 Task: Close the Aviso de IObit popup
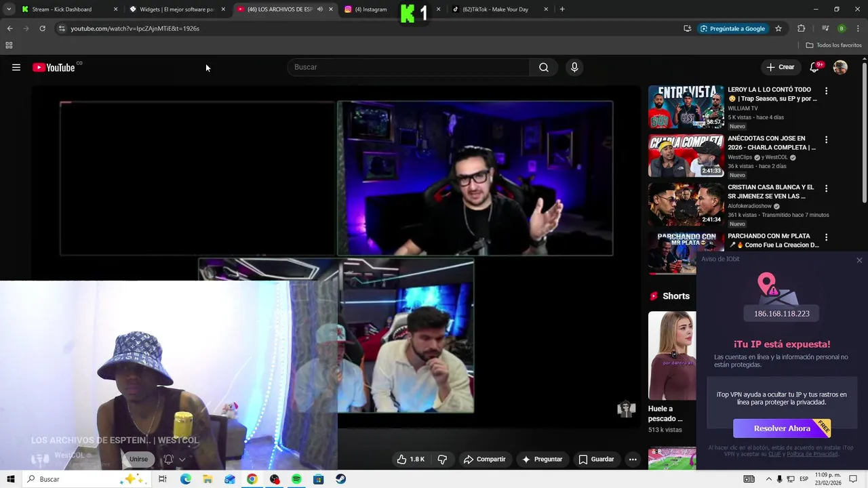pyautogui.click(x=859, y=260)
